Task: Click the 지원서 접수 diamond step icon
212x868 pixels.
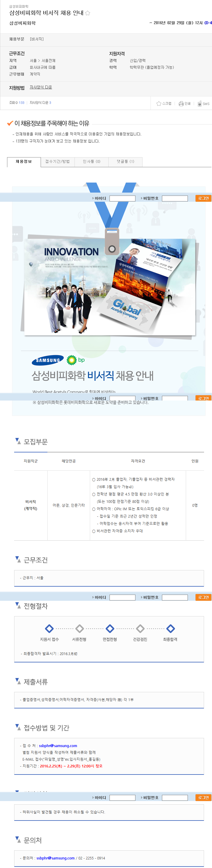Action: point(49,629)
